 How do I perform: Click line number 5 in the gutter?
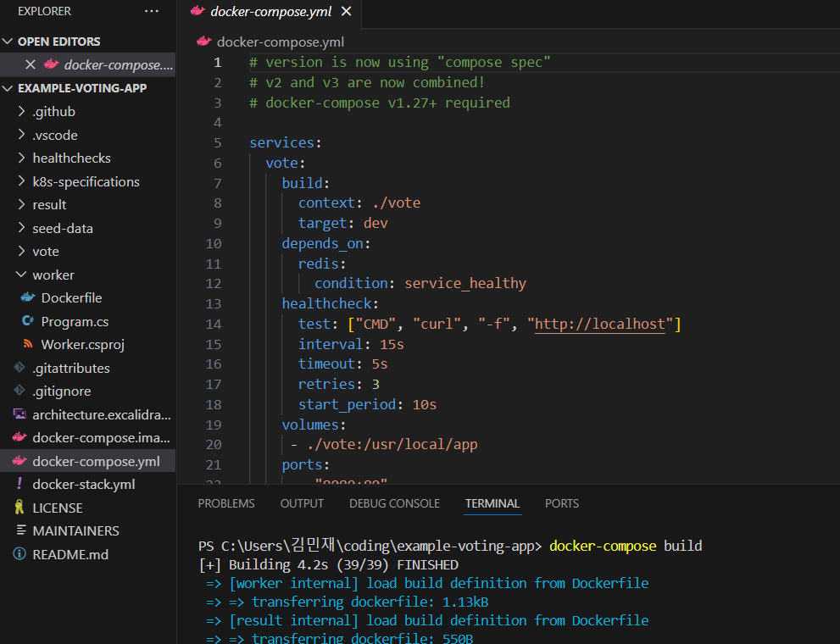tap(218, 143)
